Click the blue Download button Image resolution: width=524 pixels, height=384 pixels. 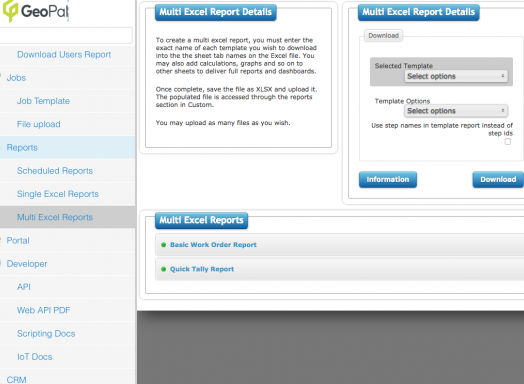coord(498,179)
